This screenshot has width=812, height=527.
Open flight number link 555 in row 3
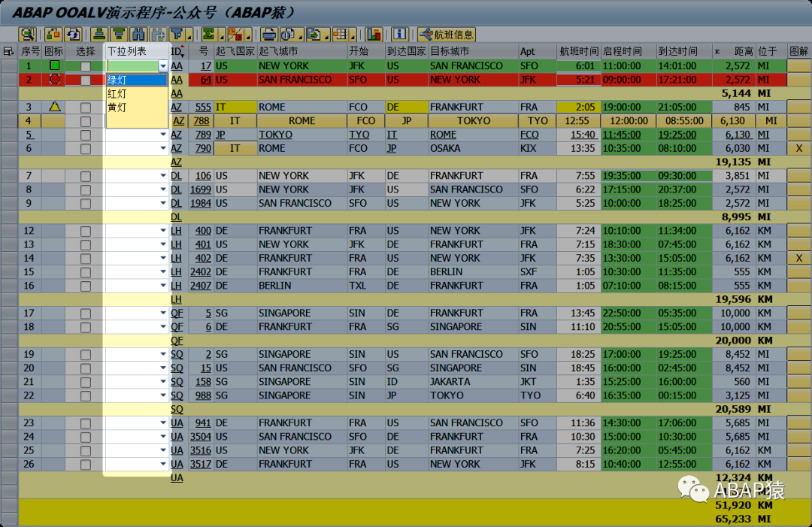pos(203,108)
